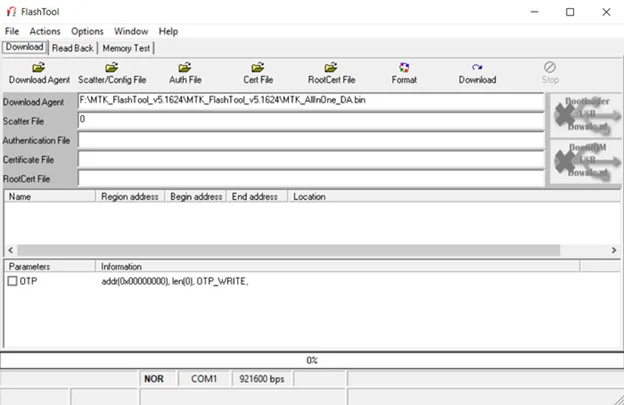Click the Cert File toolbar icon

point(258,67)
